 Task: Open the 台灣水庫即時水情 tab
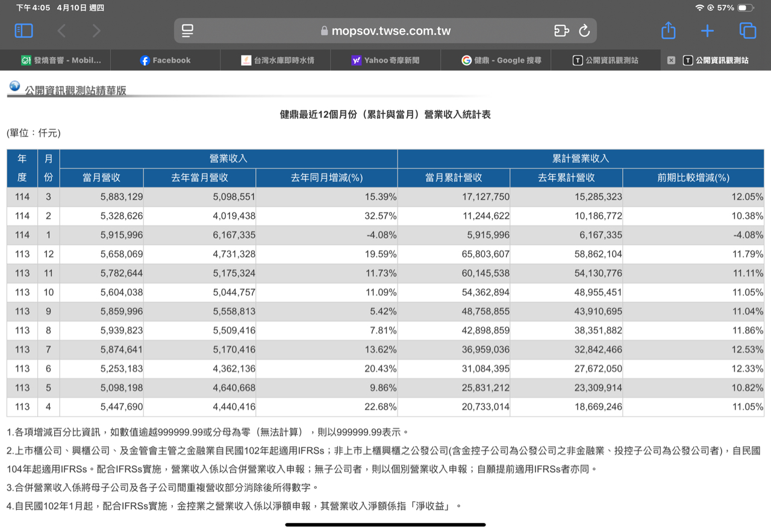[x=277, y=60]
